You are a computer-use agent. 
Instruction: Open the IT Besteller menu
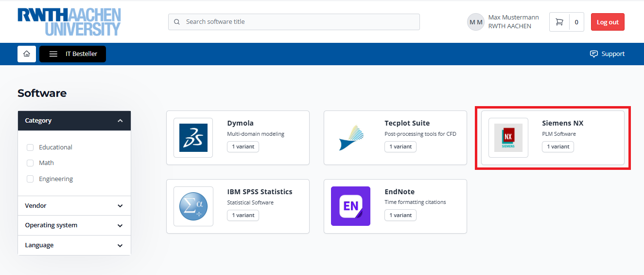[x=72, y=54]
